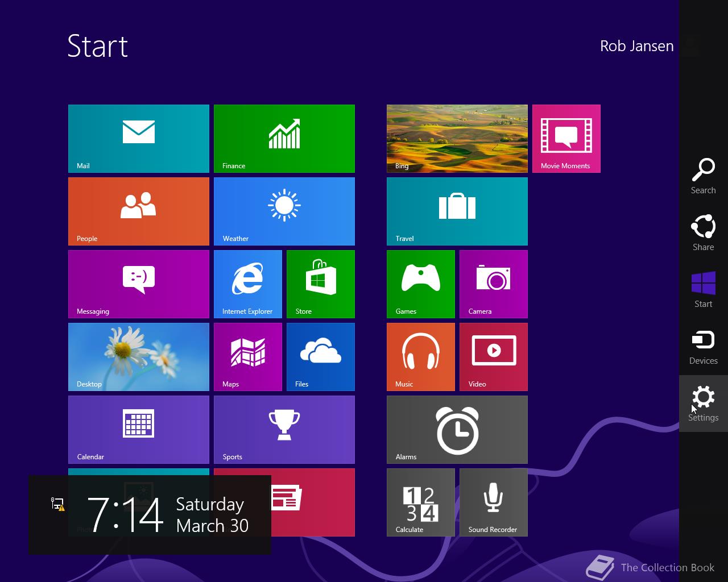
Task: Open the Store tile
Action: point(321,284)
